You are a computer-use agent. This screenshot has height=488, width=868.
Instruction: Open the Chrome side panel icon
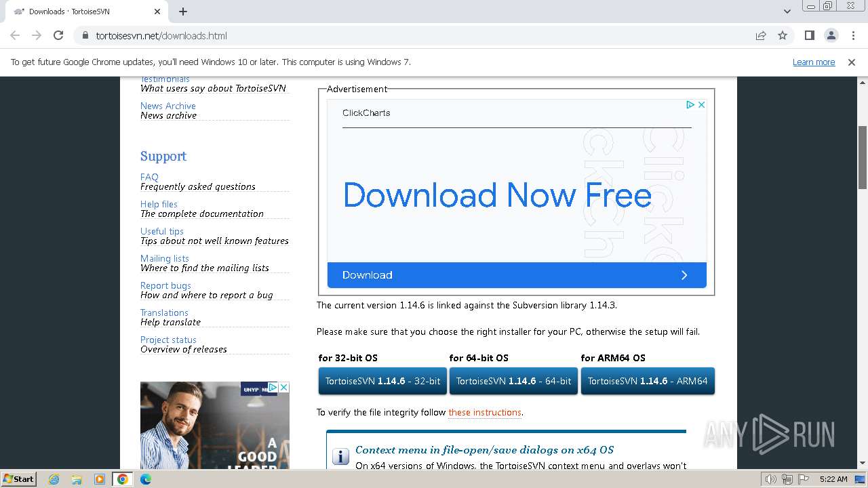(x=809, y=35)
